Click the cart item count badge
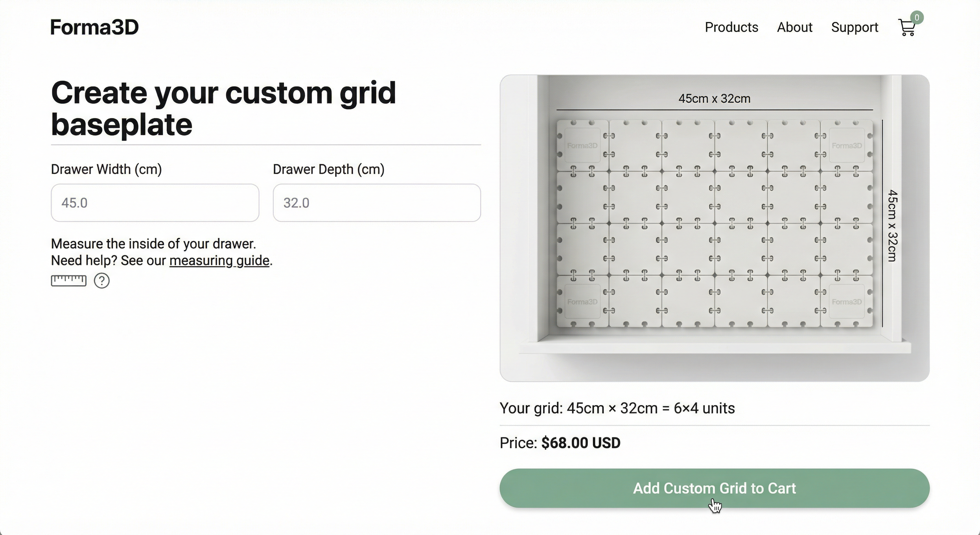 918,17
